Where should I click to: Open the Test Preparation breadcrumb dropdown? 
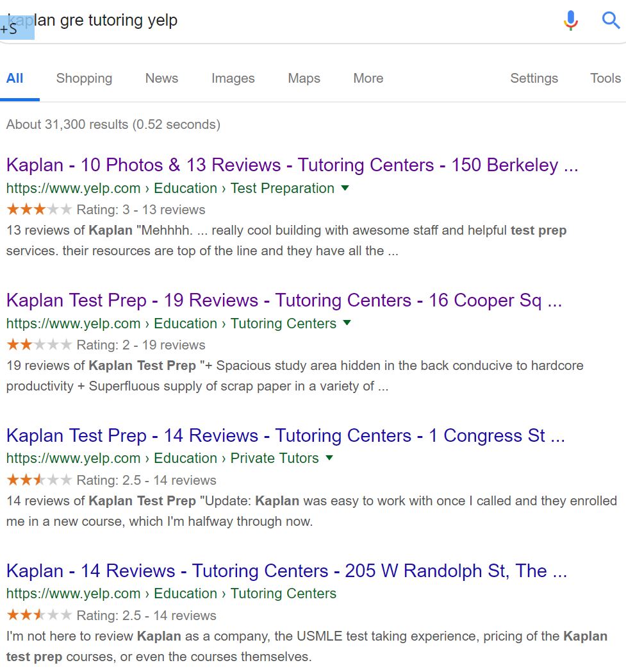pos(345,189)
